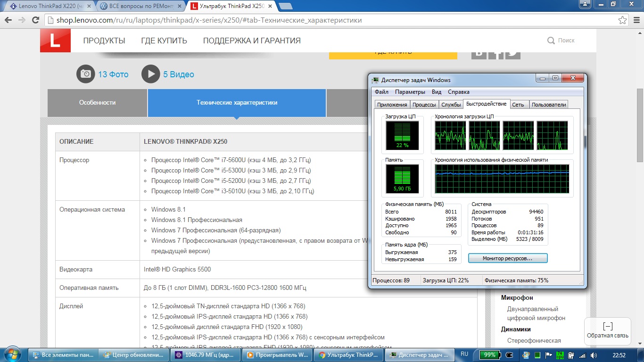Viewport: 644px width, 362px height.
Task: Bookmark this page with the star icon
Action: pos(623,20)
